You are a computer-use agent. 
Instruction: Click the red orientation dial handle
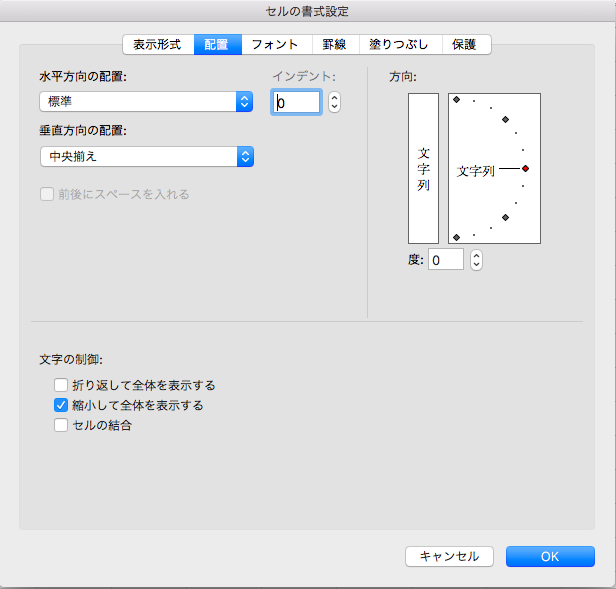[525, 169]
